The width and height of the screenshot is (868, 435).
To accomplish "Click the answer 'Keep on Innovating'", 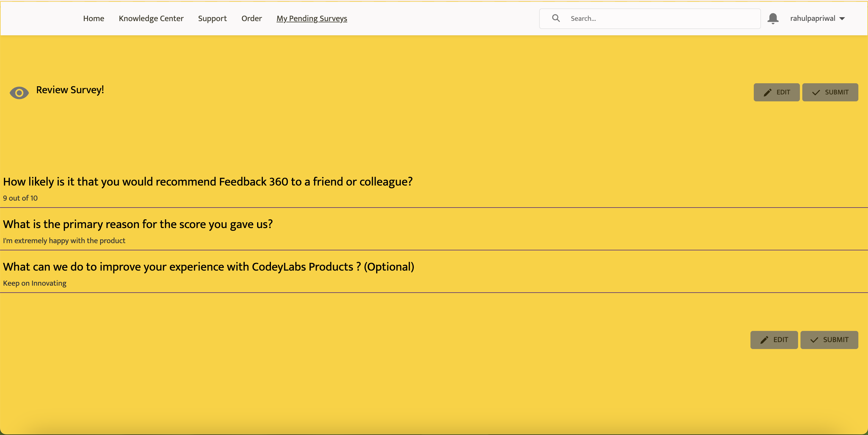I will tap(35, 283).
